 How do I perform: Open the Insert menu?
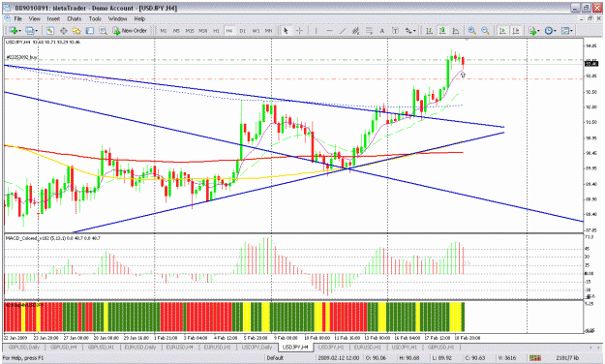53,18
